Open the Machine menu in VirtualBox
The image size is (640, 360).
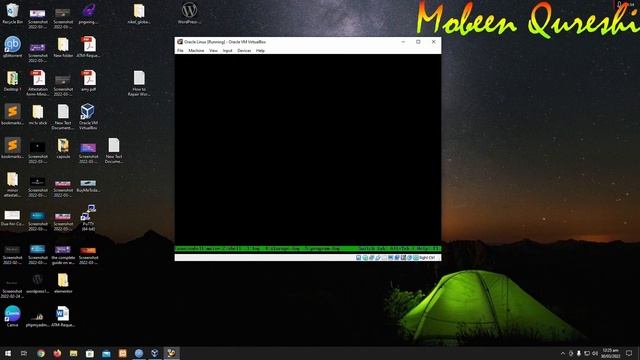pos(196,51)
